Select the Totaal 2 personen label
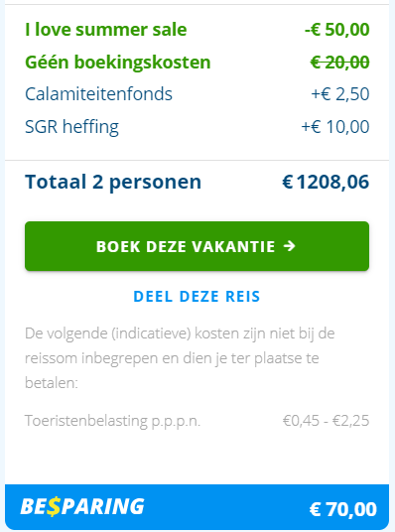The width and height of the screenshot is (395, 532). point(113,183)
